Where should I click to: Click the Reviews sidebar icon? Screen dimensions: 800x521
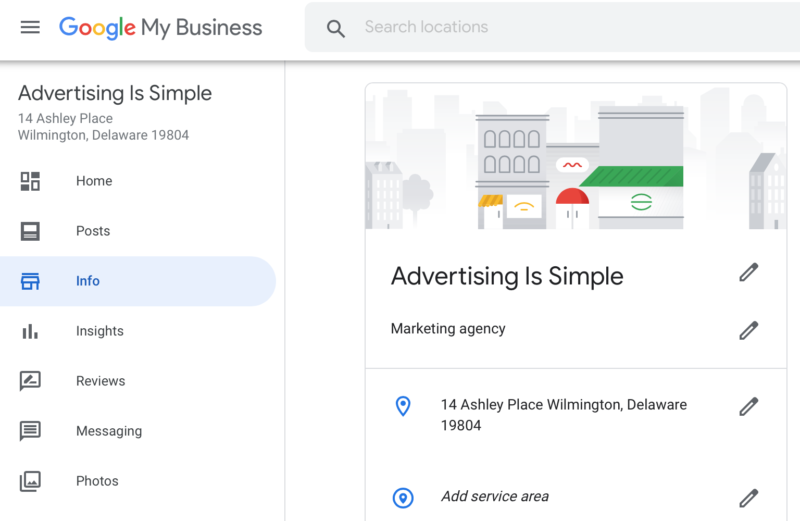tap(30, 381)
